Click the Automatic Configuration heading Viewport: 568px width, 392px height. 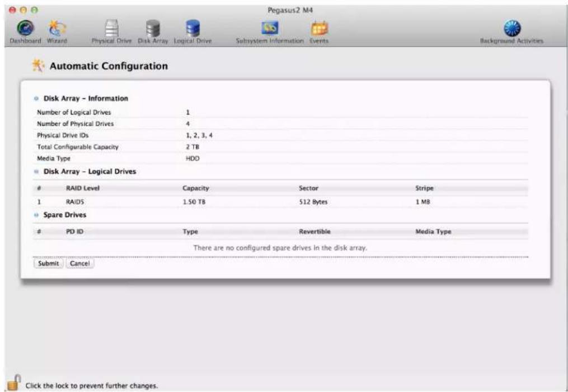pos(109,66)
